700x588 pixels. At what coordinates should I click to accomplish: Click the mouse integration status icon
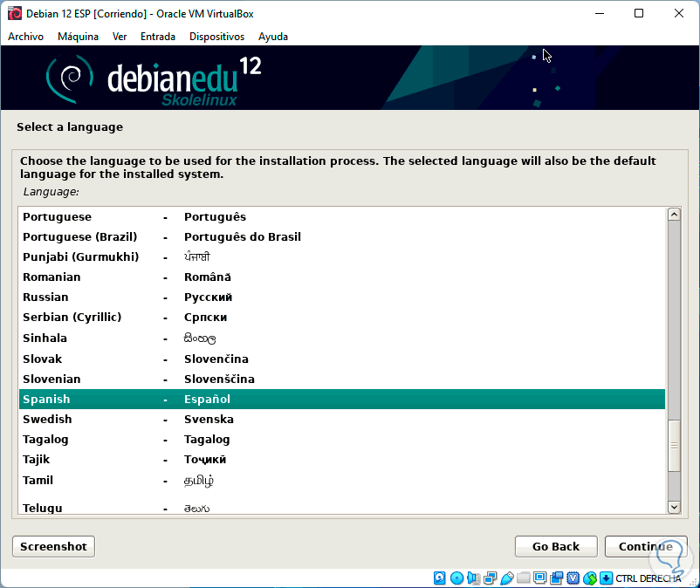(590, 578)
